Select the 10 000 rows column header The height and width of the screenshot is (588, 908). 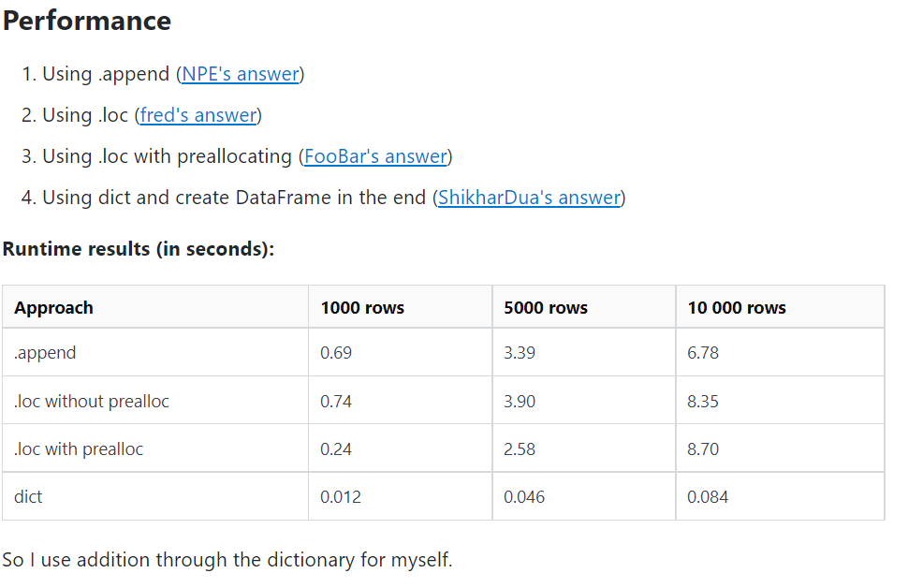pyautogui.click(x=780, y=307)
